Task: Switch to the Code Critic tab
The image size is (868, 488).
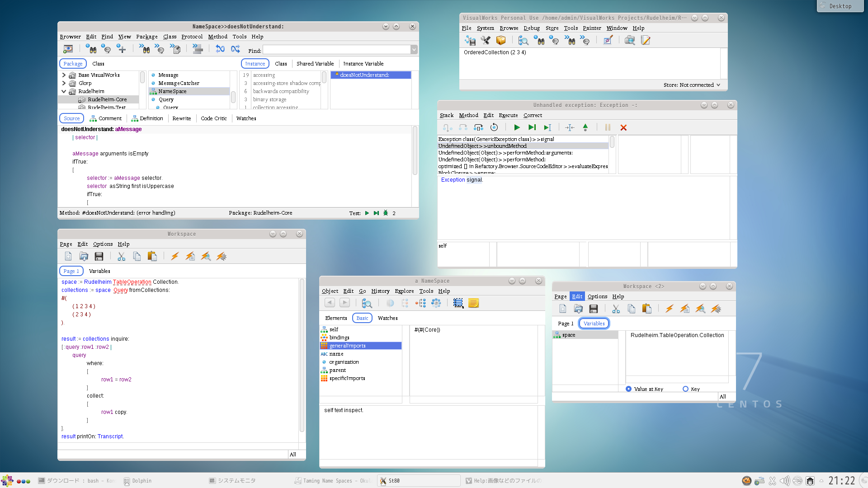Action: tap(213, 118)
